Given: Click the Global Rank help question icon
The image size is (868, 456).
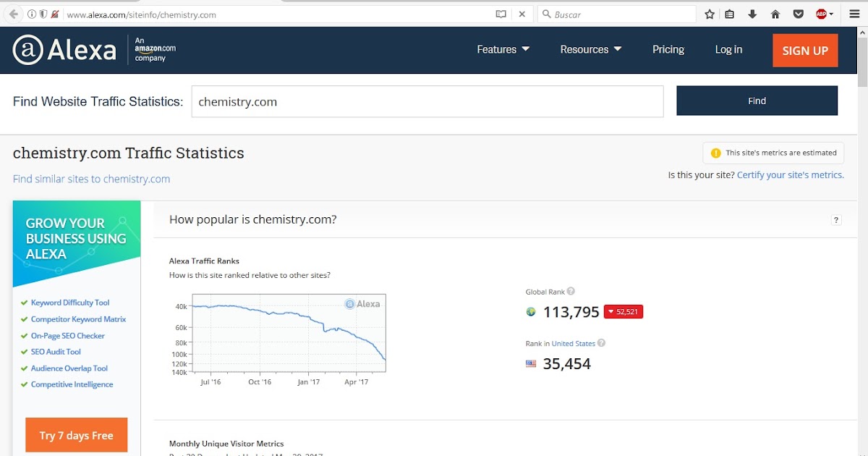Looking at the screenshot, I should tap(571, 291).
